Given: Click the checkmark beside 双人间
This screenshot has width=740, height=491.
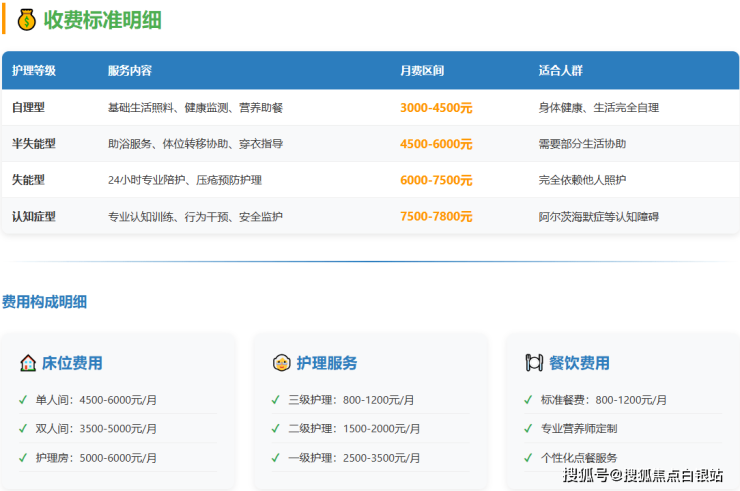Looking at the screenshot, I should point(23,429).
